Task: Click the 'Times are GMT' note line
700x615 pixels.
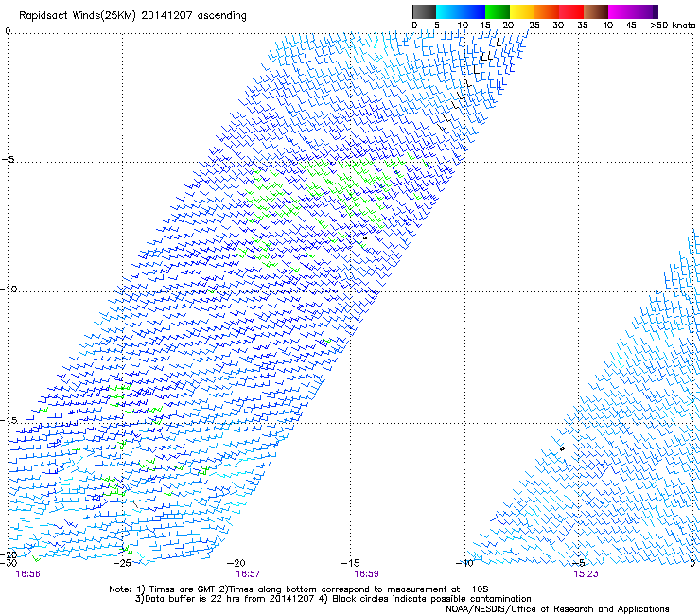Action: 298,589
